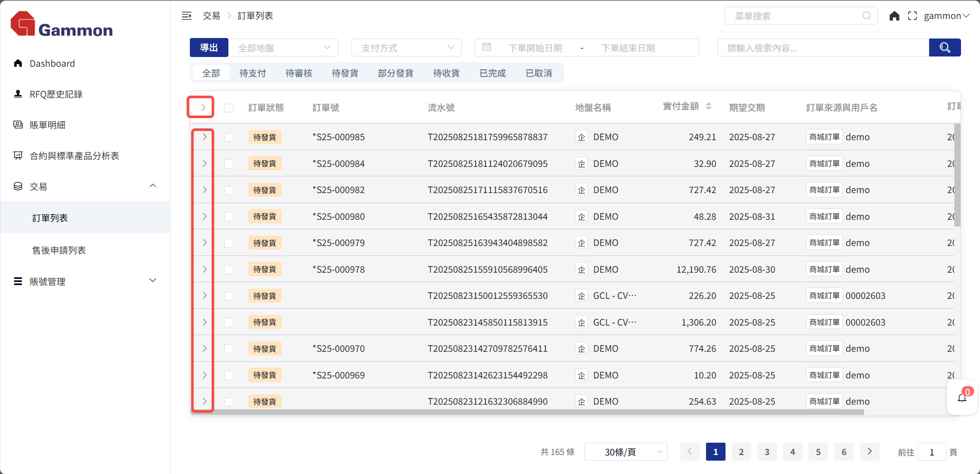Toggle fullscreen mode icon

click(912, 16)
